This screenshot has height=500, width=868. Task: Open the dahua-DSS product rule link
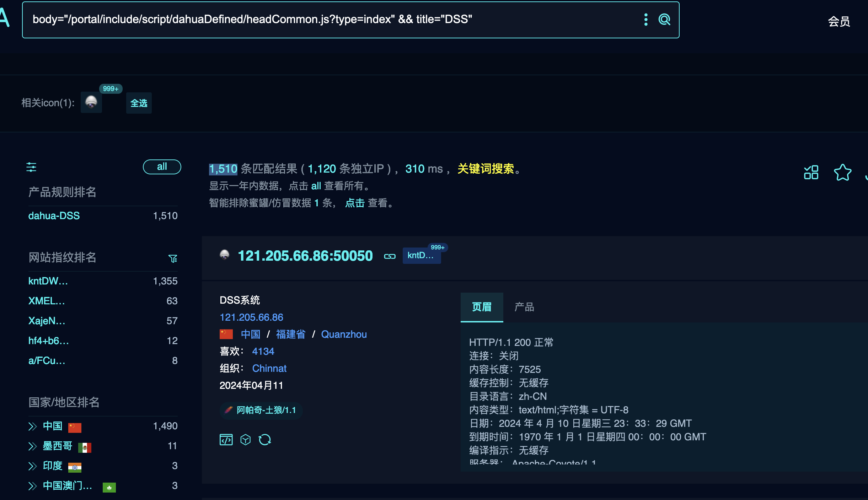pyautogui.click(x=54, y=216)
